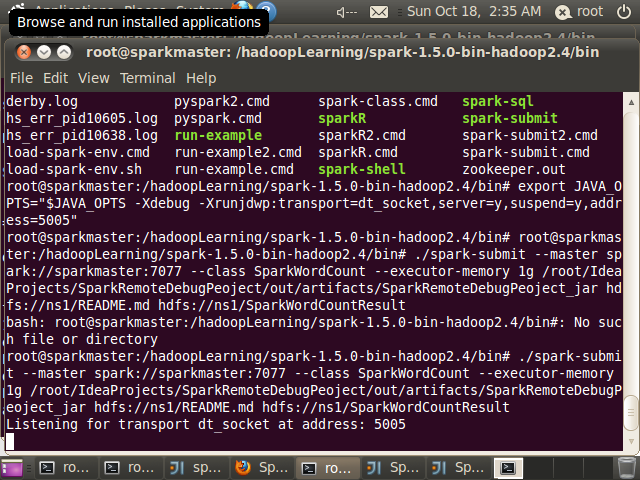640x480 pixels.
Task: Switch to the Firefox taskbar window
Action: [x=263, y=468]
